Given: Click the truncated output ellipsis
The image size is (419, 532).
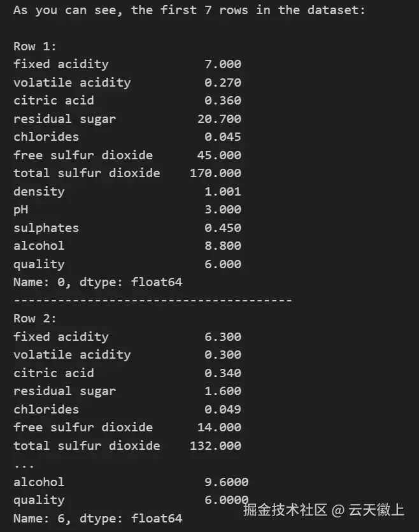Looking at the screenshot, I should [x=24, y=464].
